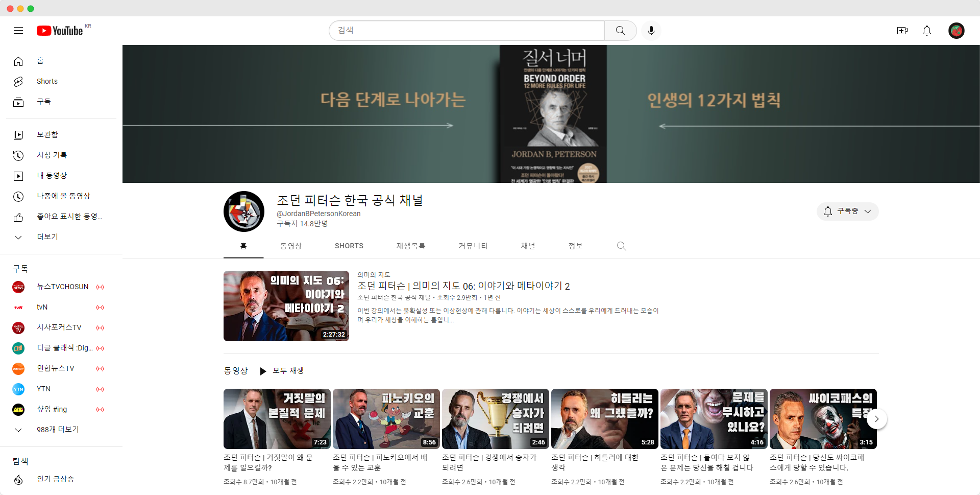Open YTN subscription channel
This screenshot has width=980, height=495.
tap(61, 389)
